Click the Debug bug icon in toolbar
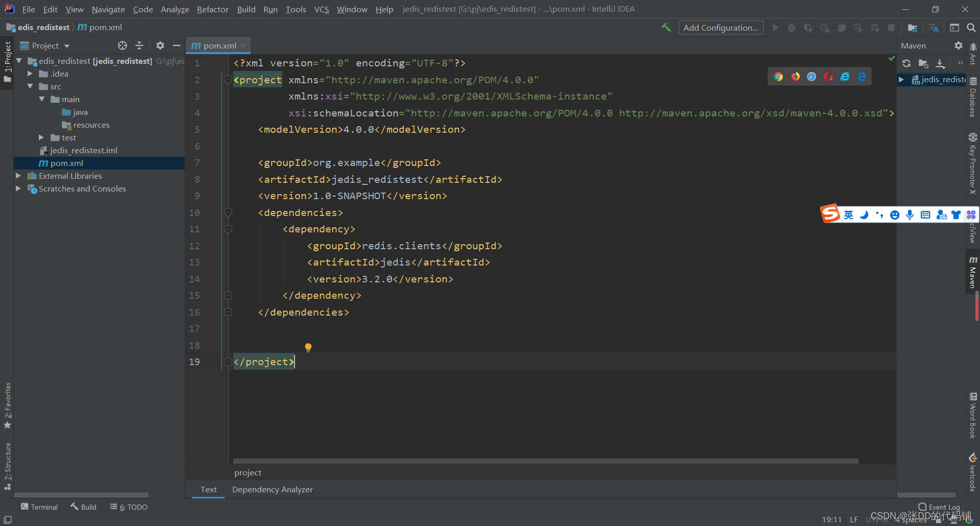Viewport: 980px width, 526px height. pyautogui.click(x=792, y=28)
